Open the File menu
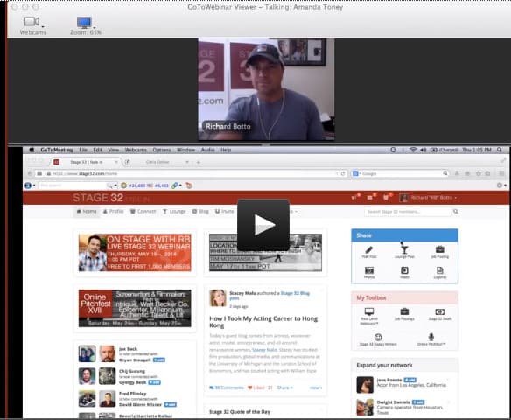Image resolution: width=511 pixels, height=420 pixels. pos(83,150)
